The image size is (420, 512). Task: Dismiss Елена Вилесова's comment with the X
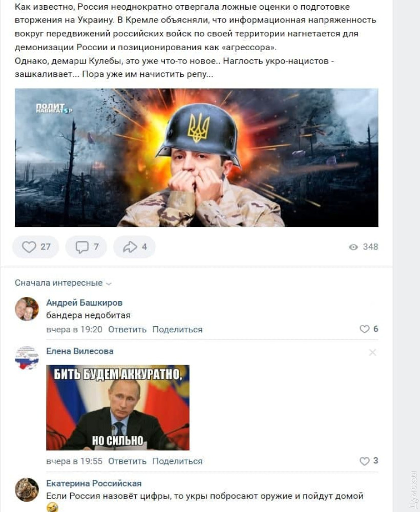coord(373,352)
